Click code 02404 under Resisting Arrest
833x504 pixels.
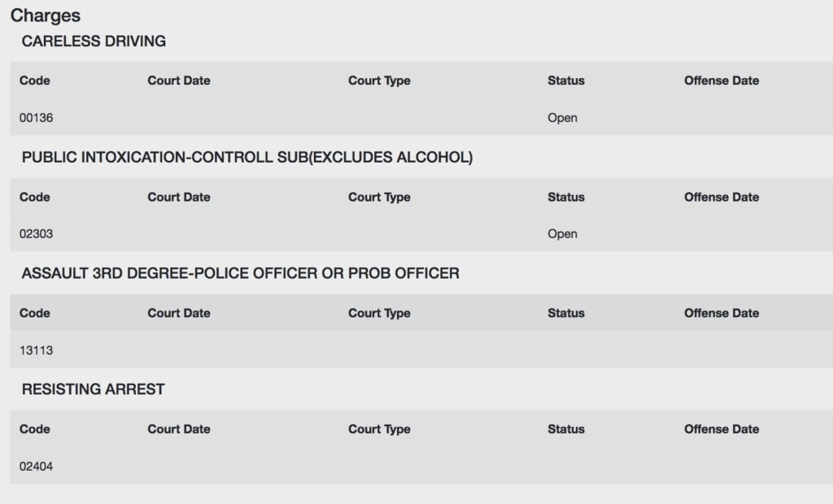36,467
